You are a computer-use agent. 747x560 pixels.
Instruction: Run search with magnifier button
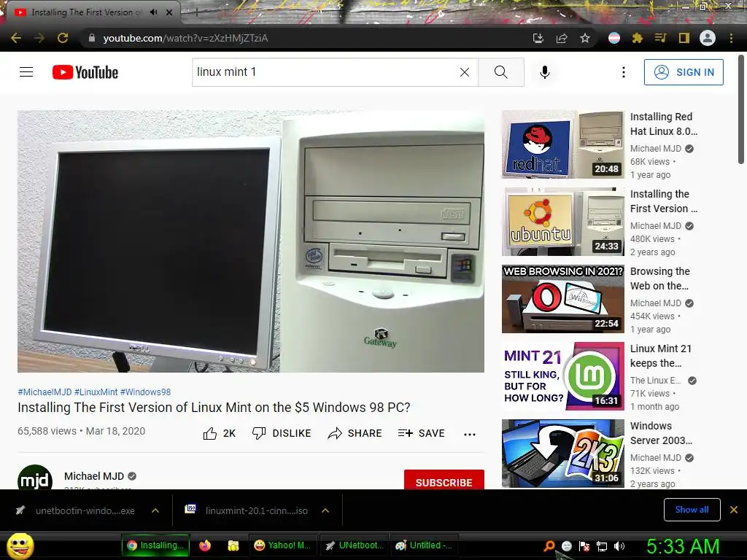[x=500, y=72]
